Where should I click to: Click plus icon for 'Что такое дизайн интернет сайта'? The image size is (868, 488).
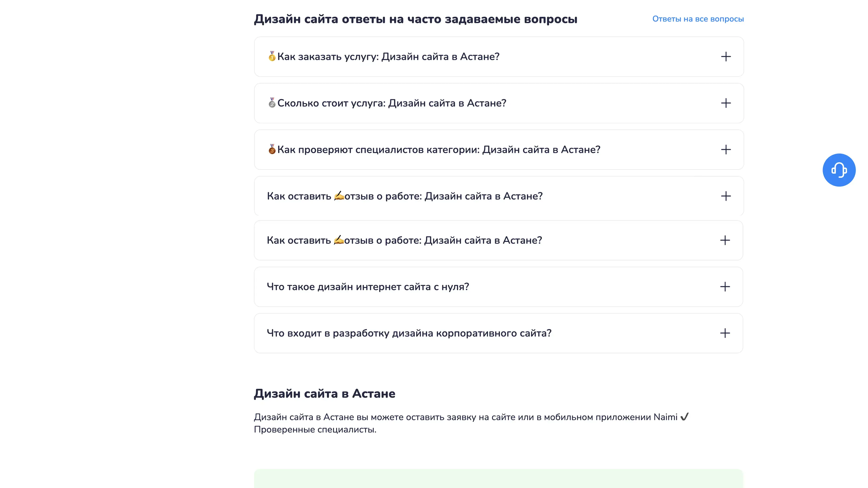tap(725, 287)
